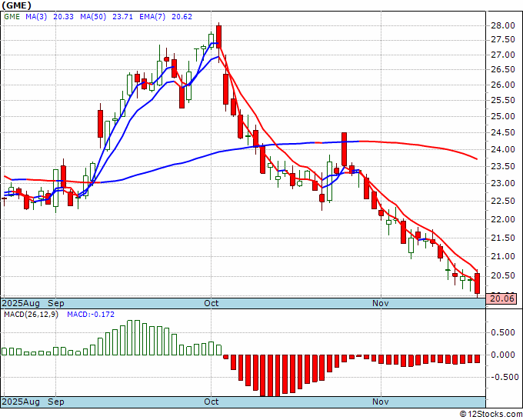
Task: Click the 24.50 price axis label
Action: click(503, 133)
